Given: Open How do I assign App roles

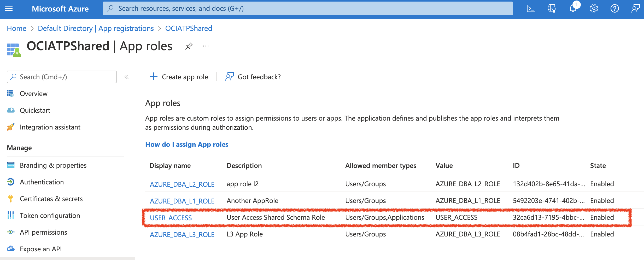Looking at the screenshot, I should [x=187, y=144].
